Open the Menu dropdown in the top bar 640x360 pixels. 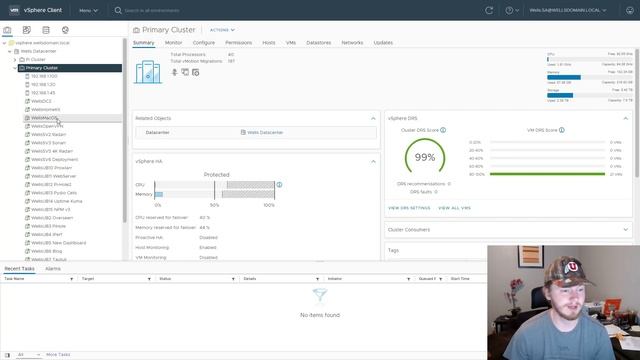pyautogui.click(x=88, y=11)
